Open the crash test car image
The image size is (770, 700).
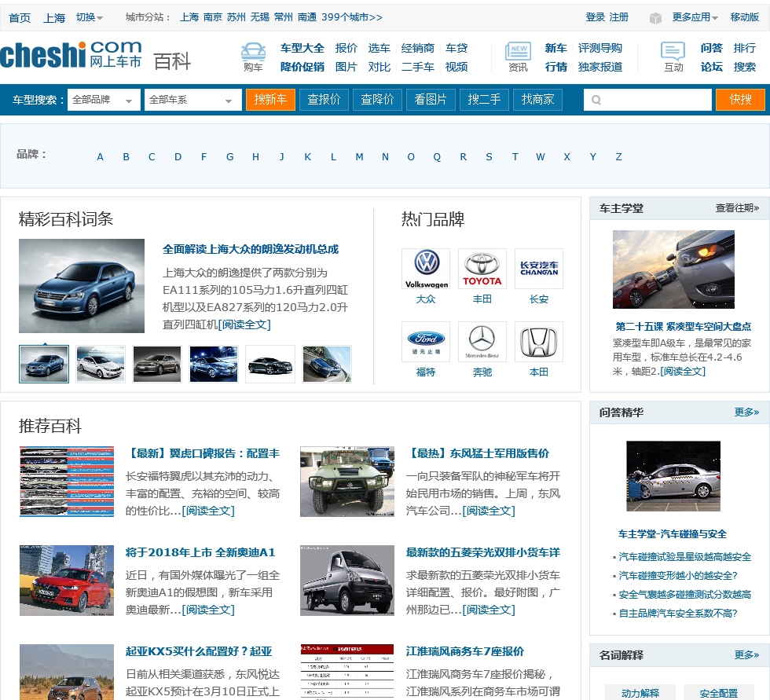coord(673,475)
